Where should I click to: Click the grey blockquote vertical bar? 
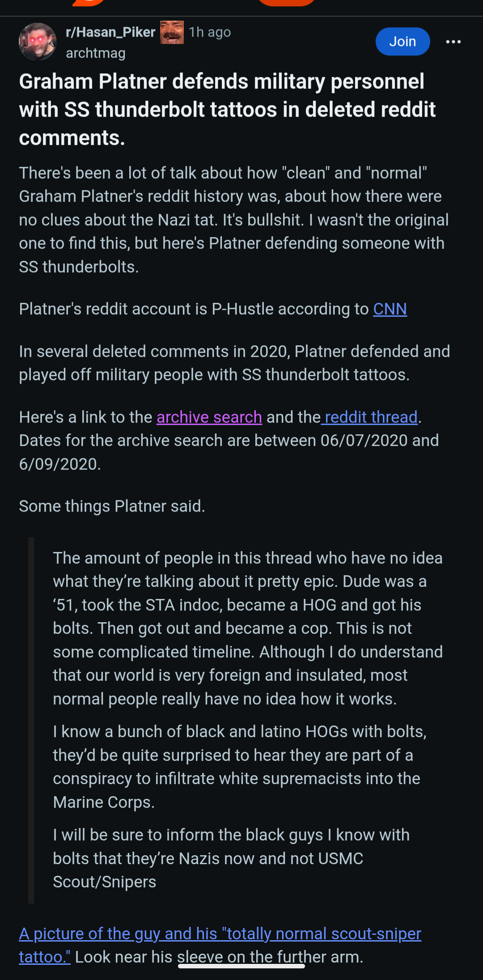[x=31, y=720]
